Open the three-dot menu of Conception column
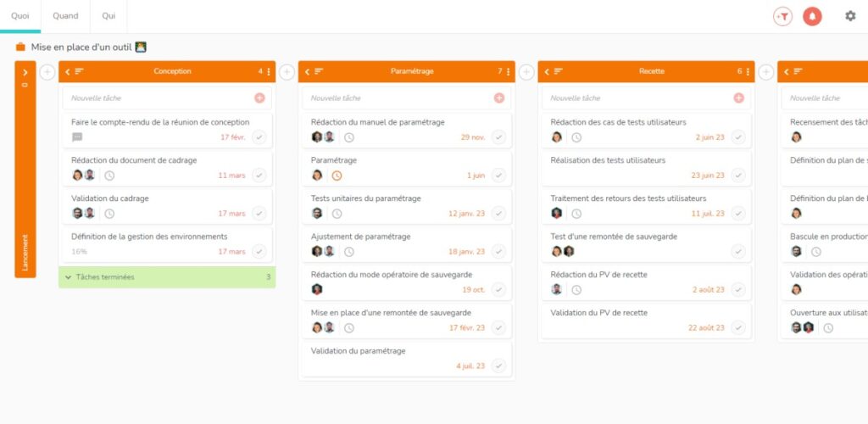Image resolution: width=868 pixels, height=424 pixels. (x=269, y=71)
